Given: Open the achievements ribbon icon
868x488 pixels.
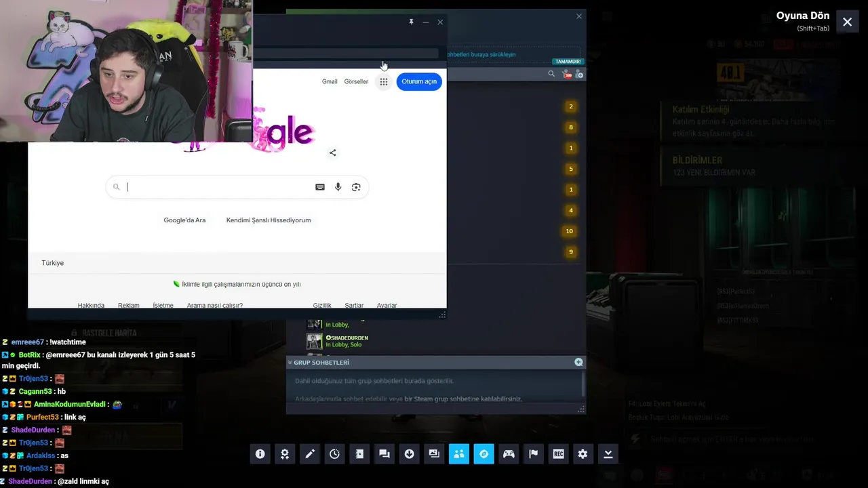Looking at the screenshot, I should pos(285,454).
